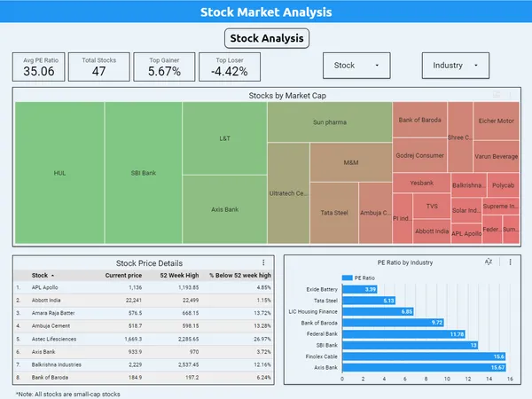Open Stock Price Details three-dot menu
Screen dimensions: 532x399
point(263,262)
